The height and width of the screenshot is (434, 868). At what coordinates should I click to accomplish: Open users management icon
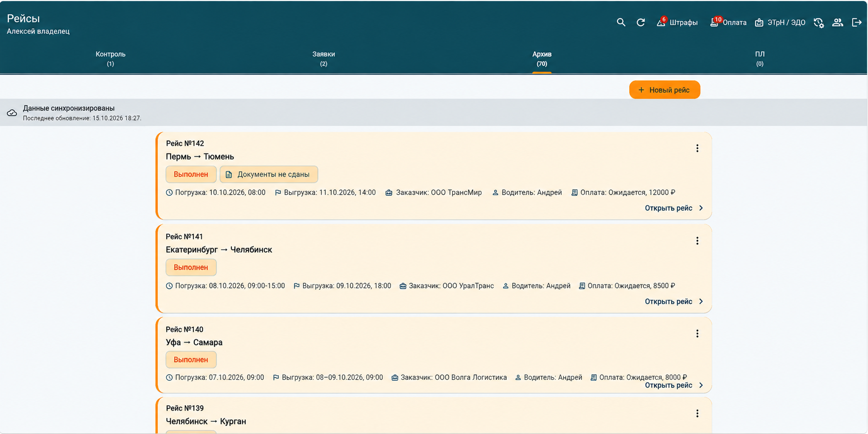(x=838, y=23)
